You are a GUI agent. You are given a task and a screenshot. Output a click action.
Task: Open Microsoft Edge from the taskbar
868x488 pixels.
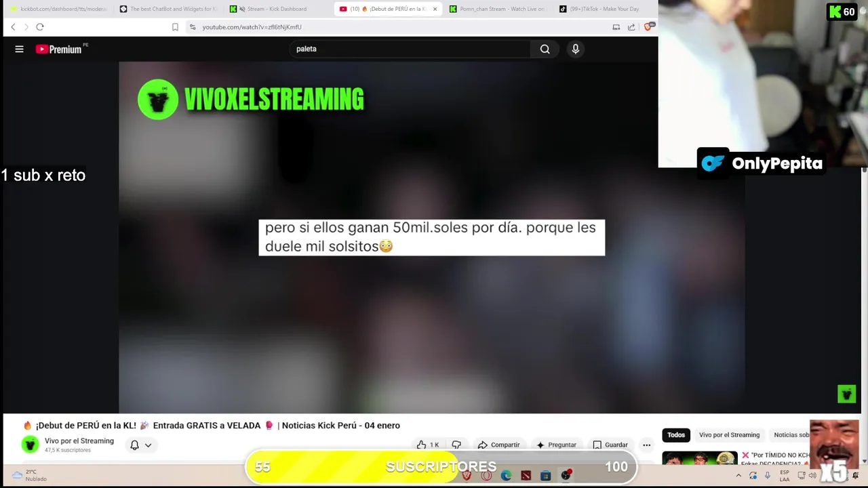coord(506,476)
